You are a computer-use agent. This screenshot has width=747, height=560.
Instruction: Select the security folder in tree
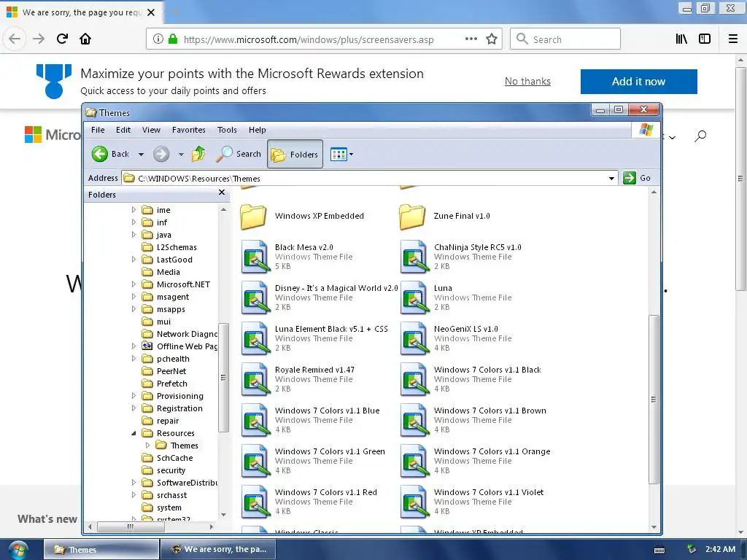tap(171, 470)
